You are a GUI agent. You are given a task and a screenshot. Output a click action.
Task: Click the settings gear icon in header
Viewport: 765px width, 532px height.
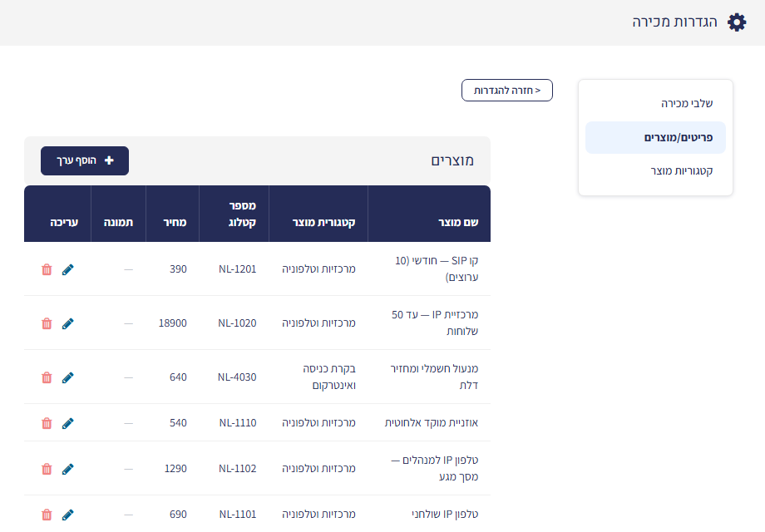737,22
